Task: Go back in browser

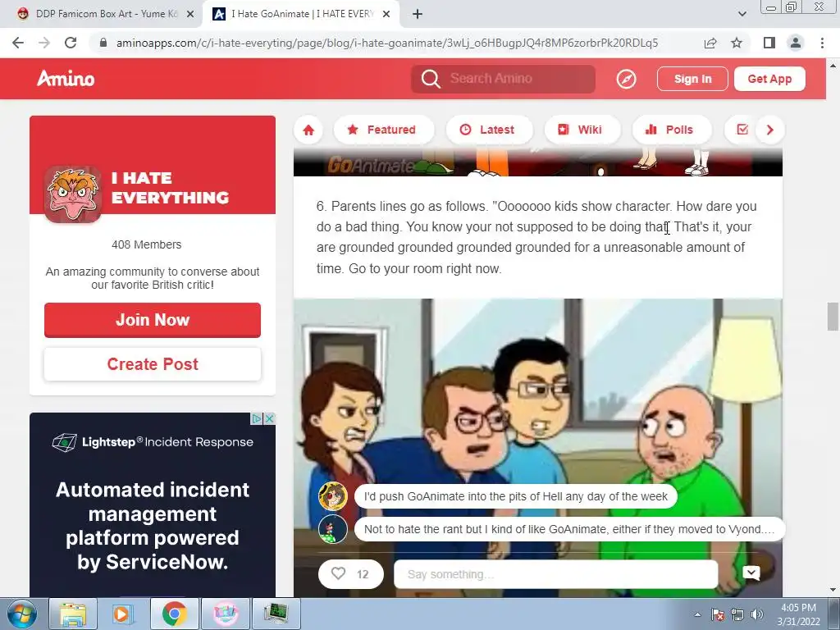Action: click(x=18, y=43)
